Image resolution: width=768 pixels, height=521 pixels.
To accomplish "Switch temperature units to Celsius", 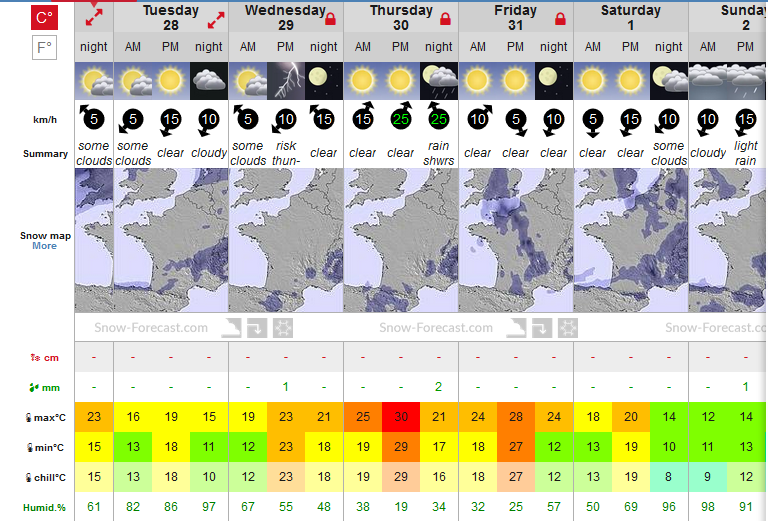I will click(x=45, y=18).
